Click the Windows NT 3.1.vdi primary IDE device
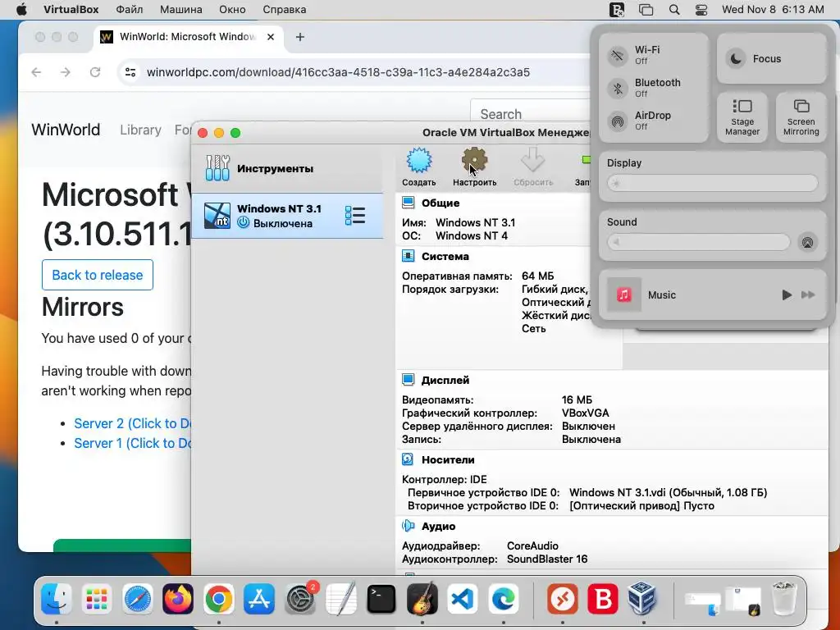 [668, 492]
